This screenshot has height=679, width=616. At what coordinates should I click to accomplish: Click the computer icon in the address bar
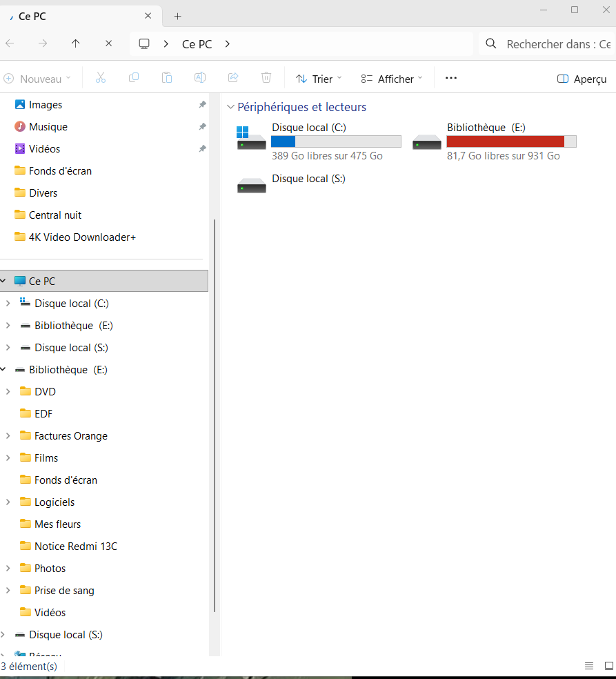pos(144,43)
